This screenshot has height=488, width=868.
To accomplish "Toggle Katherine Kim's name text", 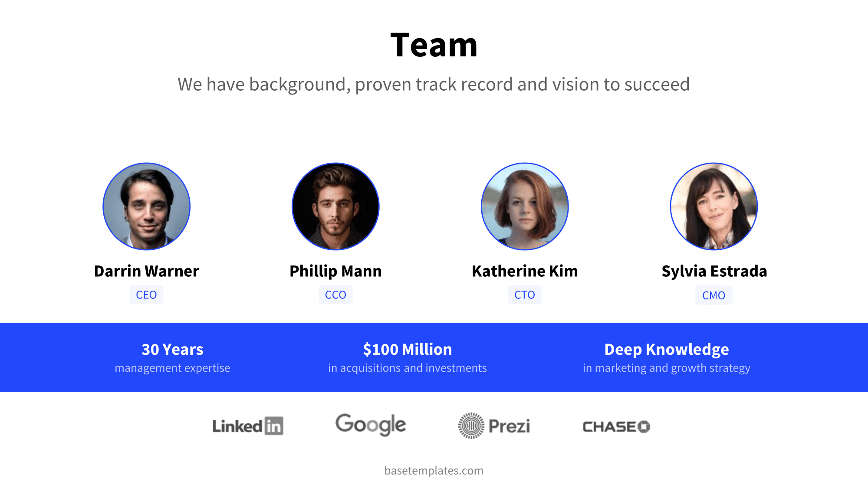I will pyautogui.click(x=525, y=271).
